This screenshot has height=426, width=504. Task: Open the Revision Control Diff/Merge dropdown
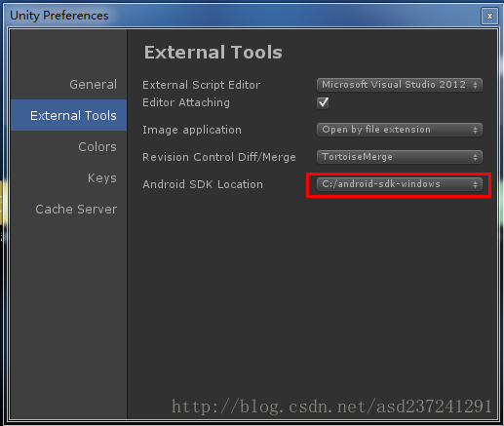400,157
